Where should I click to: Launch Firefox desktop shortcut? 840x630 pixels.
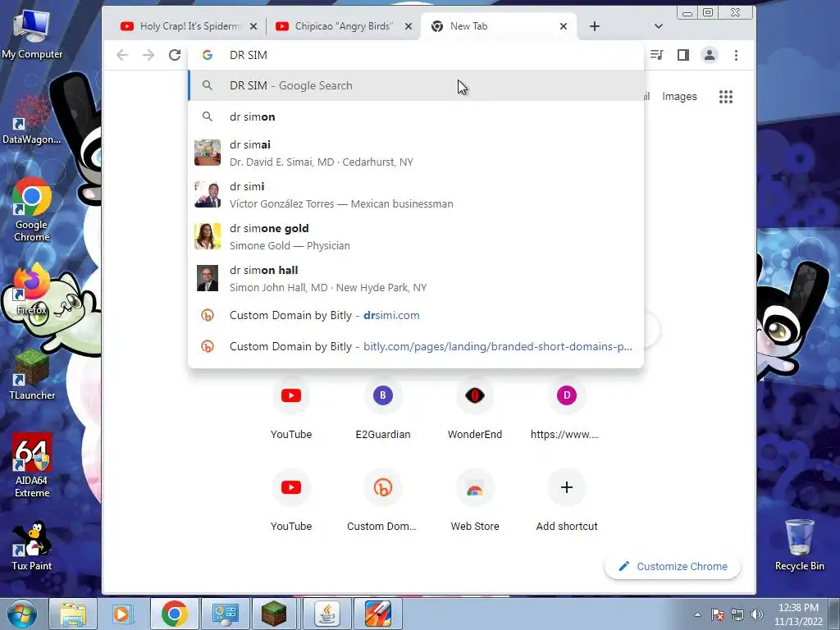point(32,290)
